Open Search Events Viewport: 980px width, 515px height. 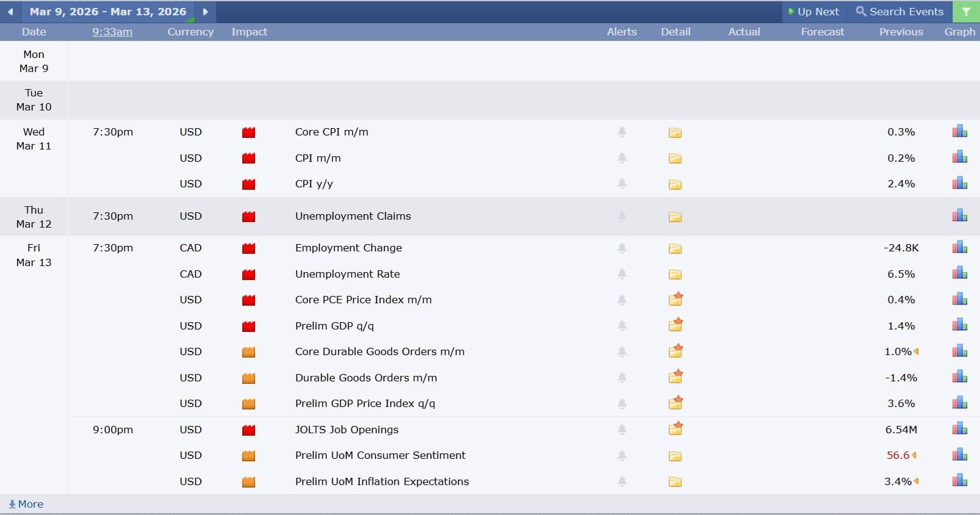tap(900, 12)
